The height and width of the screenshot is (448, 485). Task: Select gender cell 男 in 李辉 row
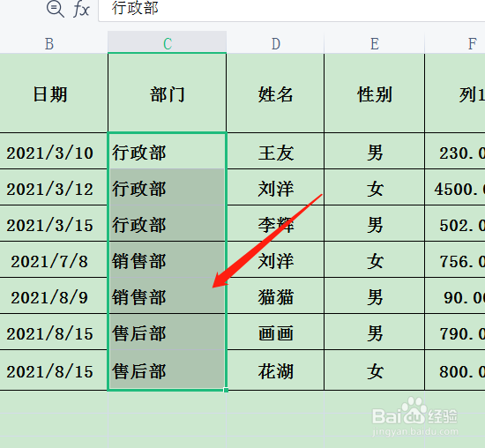click(374, 223)
